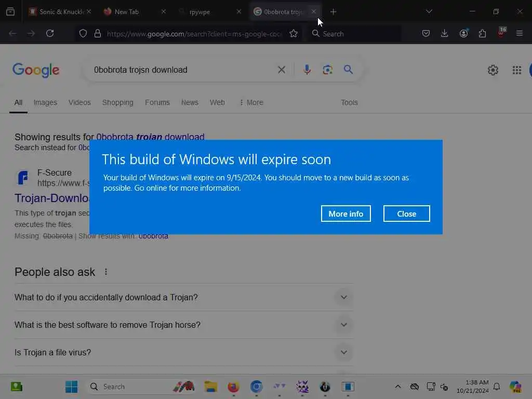Image resolution: width=532 pixels, height=399 pixels.
Task: Start Google voice search microphone
Action: click(x=307, y=70)
